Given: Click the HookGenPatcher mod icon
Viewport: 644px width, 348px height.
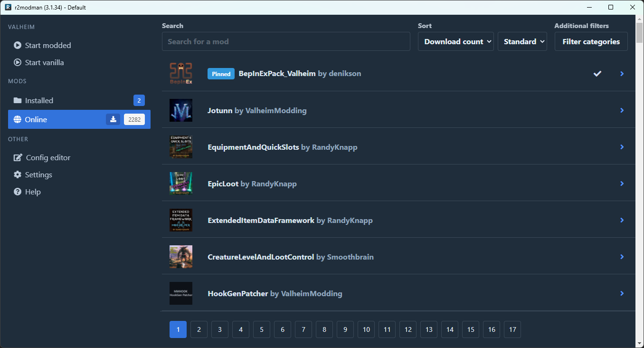Looking at the screenshot, I should [181, 293].
